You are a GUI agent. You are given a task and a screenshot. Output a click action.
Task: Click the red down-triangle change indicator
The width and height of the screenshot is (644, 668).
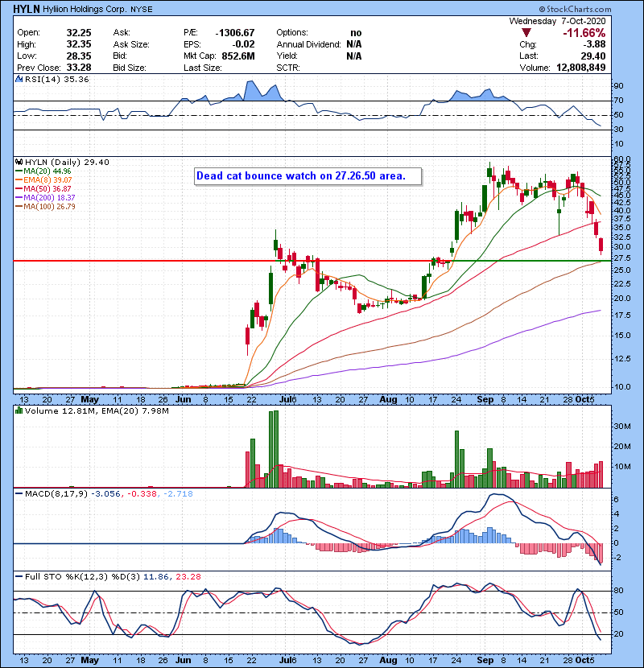[x=526, y=33]
